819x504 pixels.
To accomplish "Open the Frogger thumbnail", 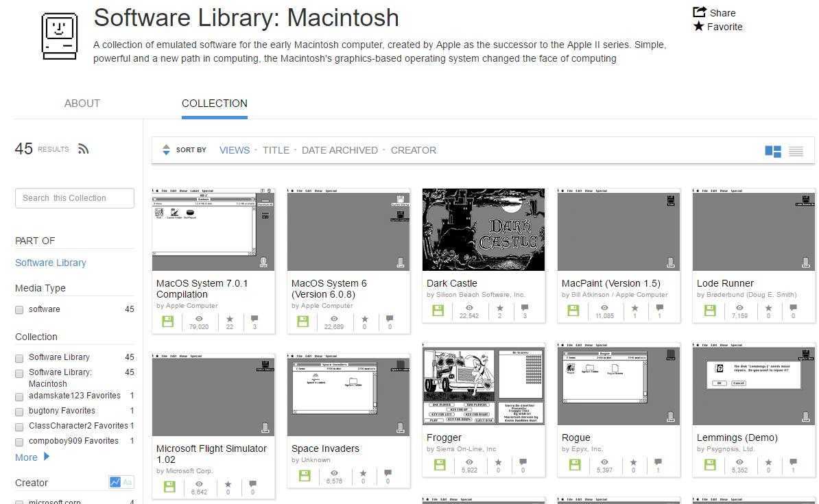I will [483, 384].
